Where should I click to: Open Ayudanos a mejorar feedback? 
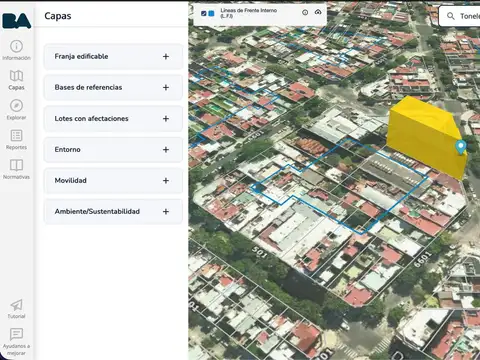click(x=16, y=342)
